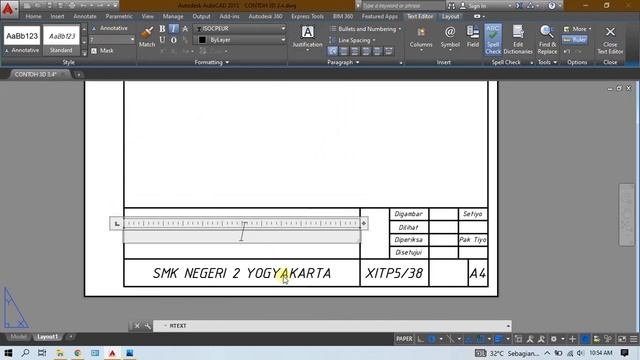Open the Parametric ribbon tab
This screenshot has width=640, height=360.
[119, 16]
